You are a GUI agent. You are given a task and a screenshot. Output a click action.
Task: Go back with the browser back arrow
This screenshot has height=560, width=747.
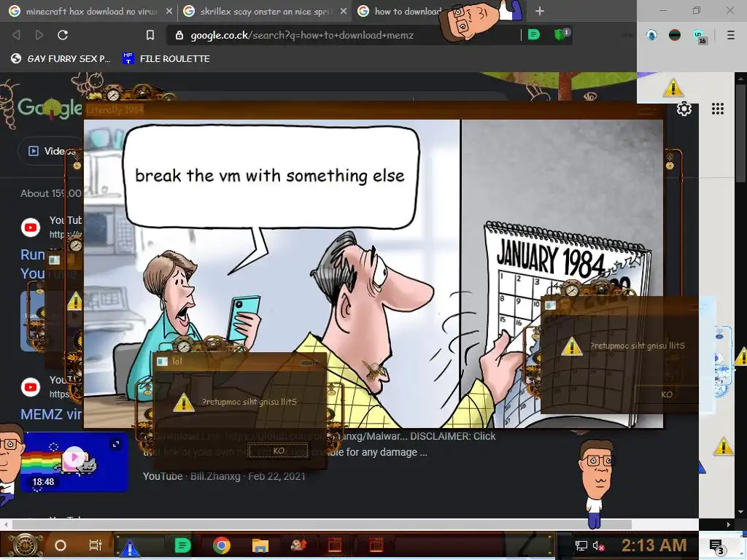17,35
